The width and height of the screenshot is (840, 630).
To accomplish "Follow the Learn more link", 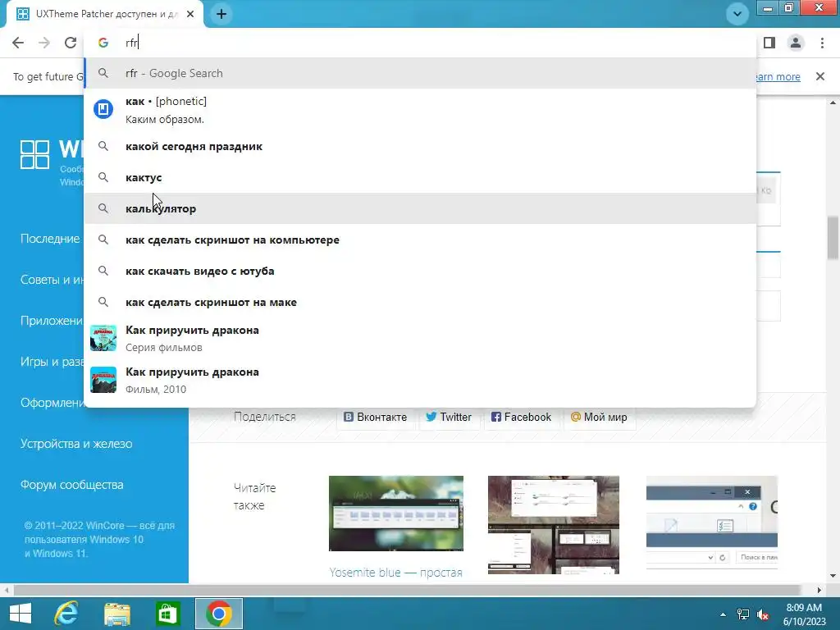I will coord(778,76).
